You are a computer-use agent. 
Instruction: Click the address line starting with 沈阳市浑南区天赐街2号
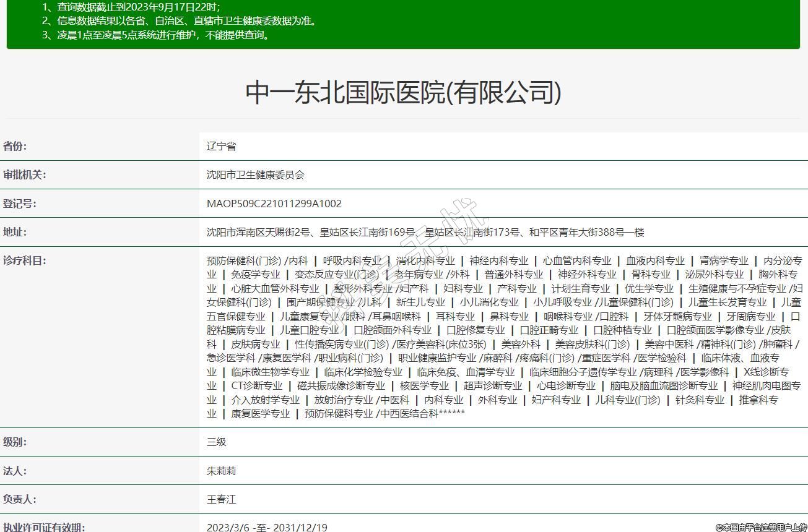[x=425, y=233]
